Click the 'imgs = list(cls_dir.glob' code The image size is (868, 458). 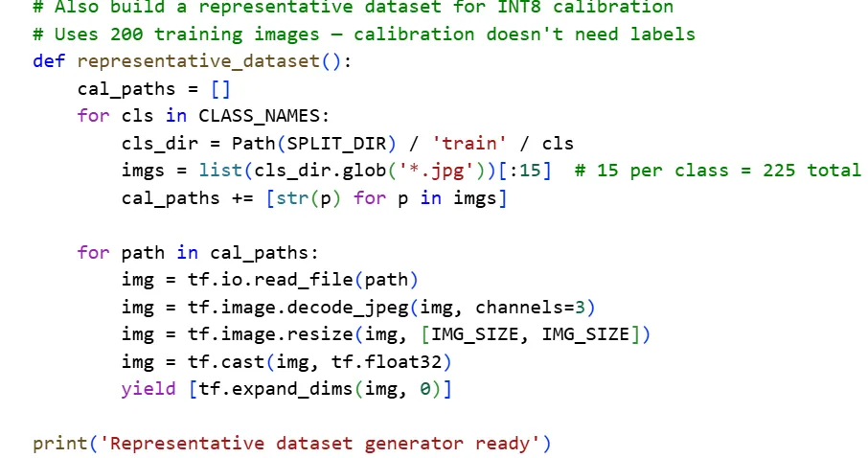tap(336, 171)
